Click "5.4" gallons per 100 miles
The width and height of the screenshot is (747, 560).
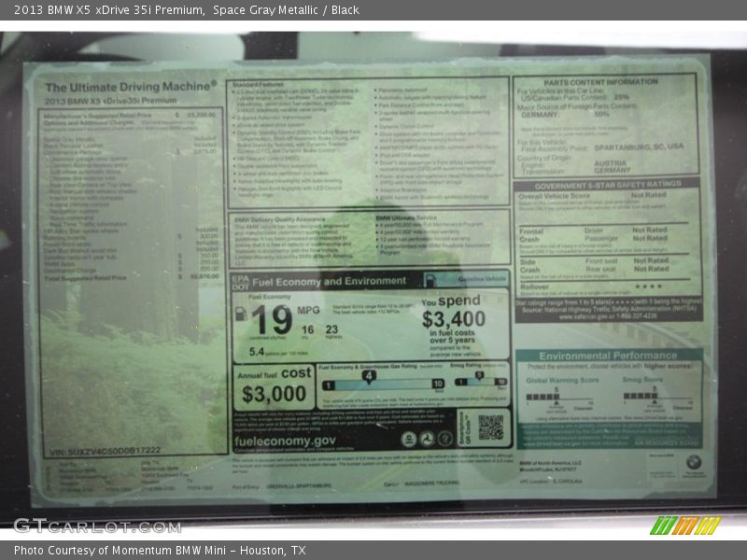[x=256, y=352]
